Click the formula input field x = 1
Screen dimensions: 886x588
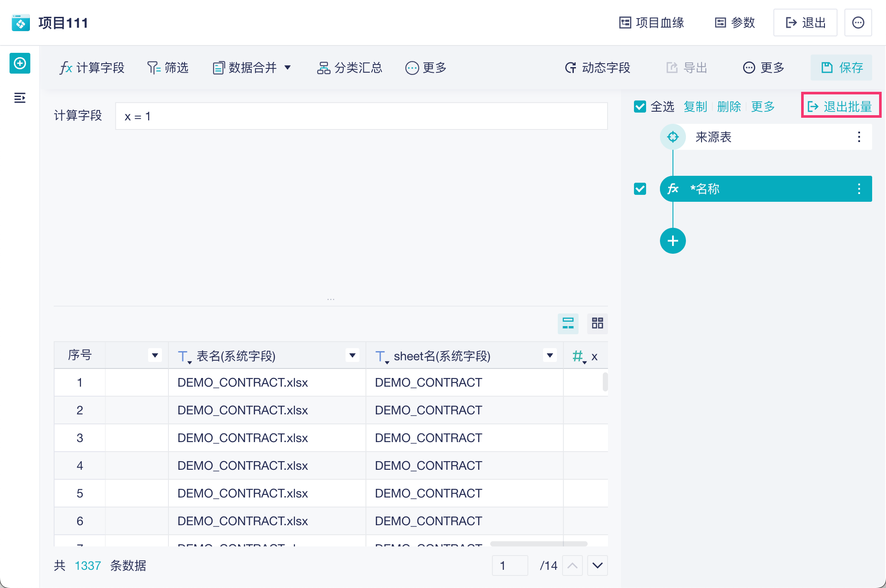pos(361,116)
